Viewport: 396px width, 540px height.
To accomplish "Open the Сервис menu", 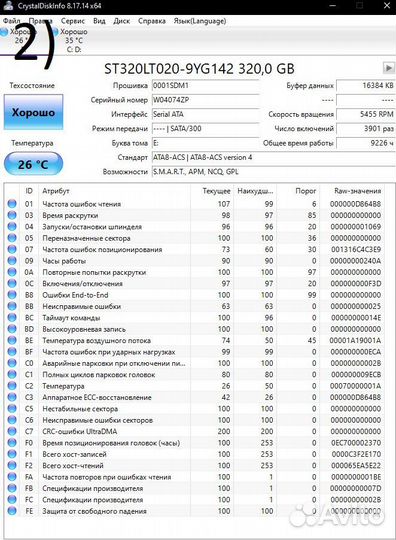I will coord(73,21).
